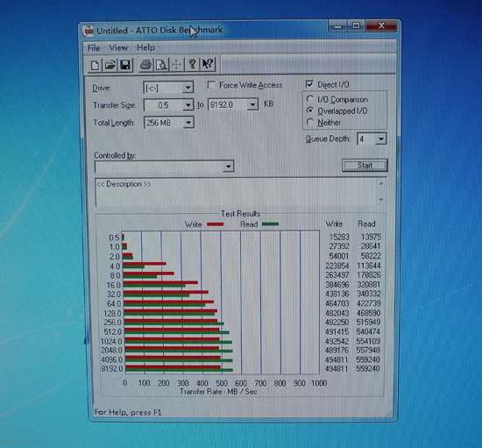The width and height of the screenshot is (482, 448).
Task: Click the crosshair move toolbar icon
Action: (176, 65)
